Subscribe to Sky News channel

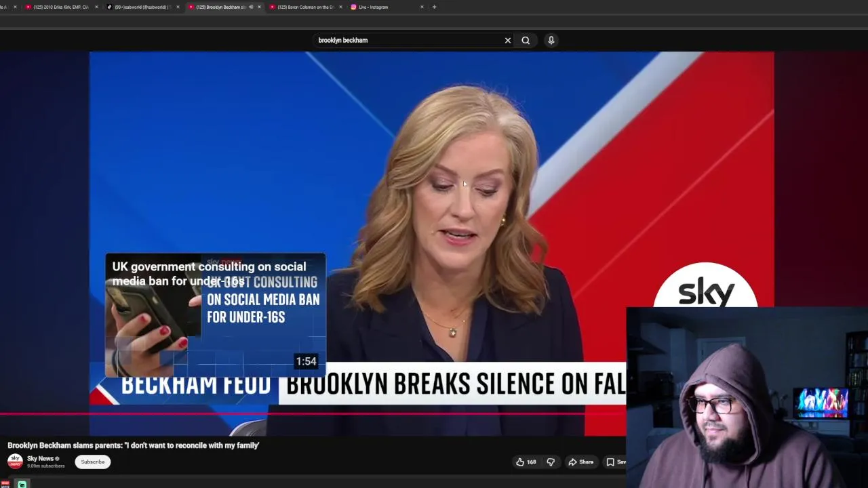(x=93, y=462)
